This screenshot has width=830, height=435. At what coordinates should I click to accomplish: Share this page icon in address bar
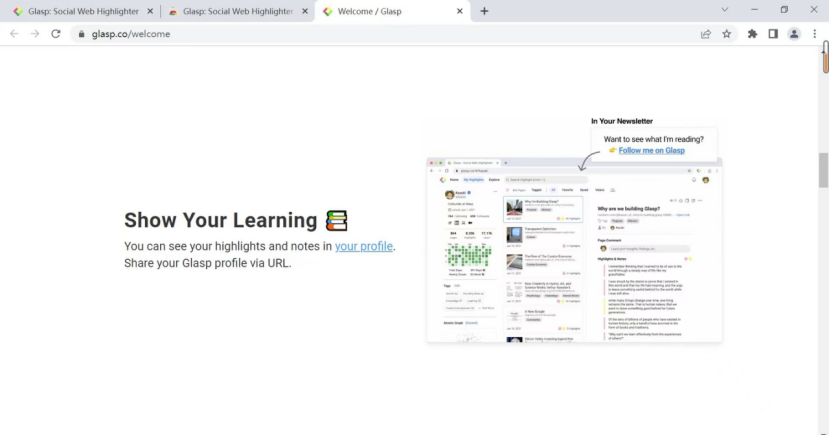(x=706, y=34)
